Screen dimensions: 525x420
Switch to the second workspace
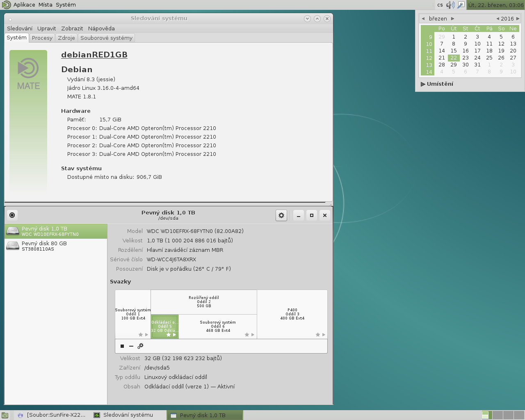(498, 415)
